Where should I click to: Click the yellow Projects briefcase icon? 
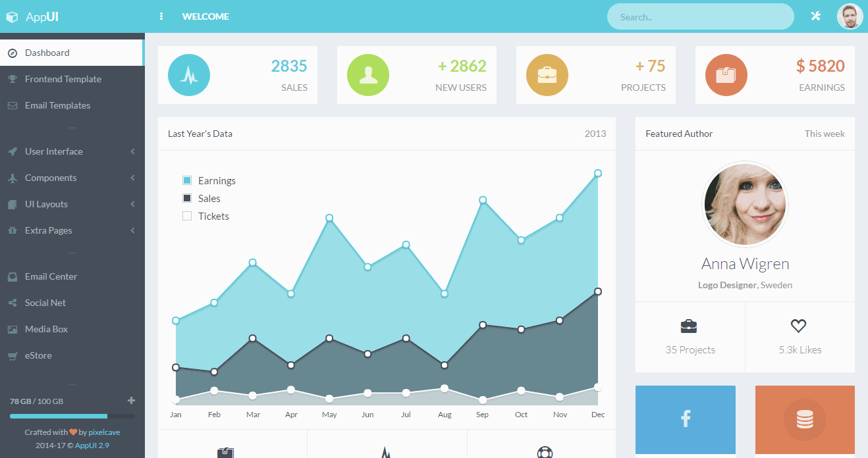(547, 75)
